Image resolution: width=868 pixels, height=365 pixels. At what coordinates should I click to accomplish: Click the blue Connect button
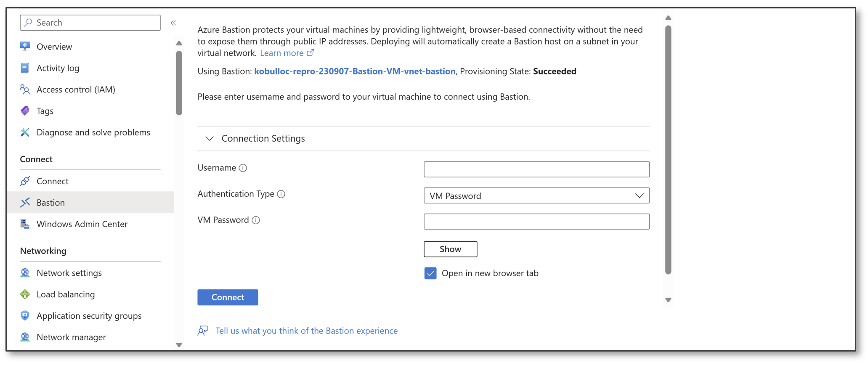tap(228, 297)
